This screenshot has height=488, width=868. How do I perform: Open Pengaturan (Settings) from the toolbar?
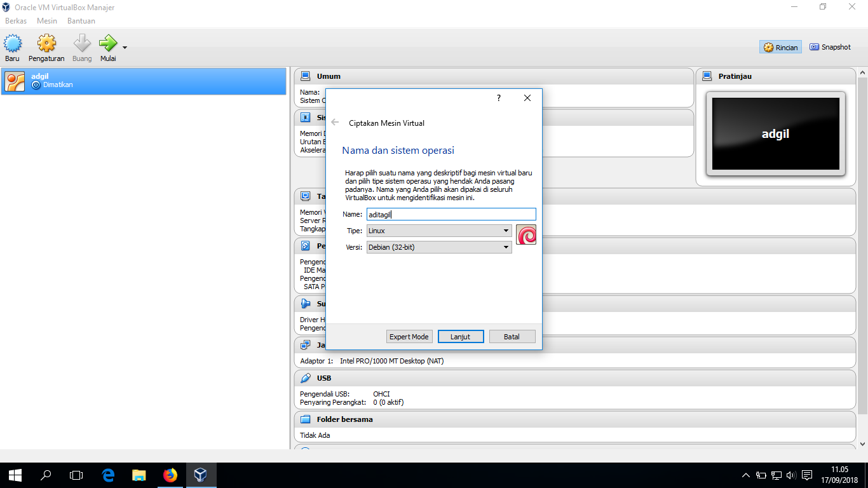[46, 43]
